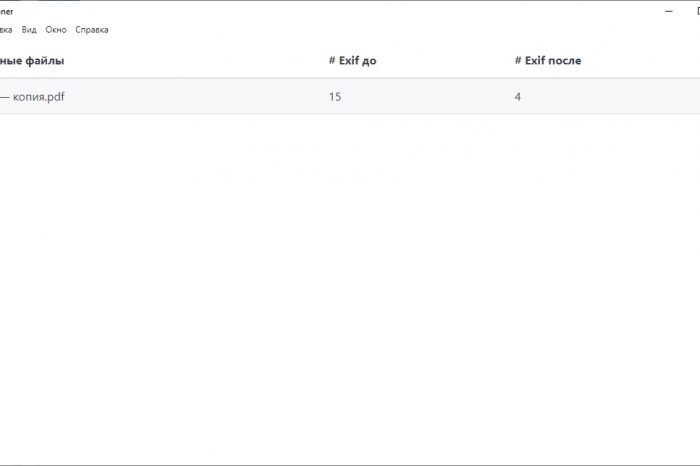
Task: Open the Справка menu
Action: click(x=92, y=30)
